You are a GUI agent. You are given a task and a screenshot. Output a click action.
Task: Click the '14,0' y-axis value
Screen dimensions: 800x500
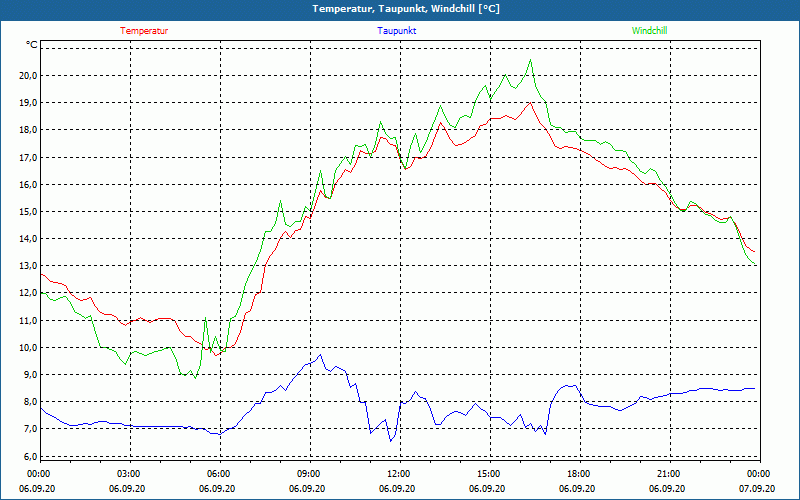(x=29, y=238)
